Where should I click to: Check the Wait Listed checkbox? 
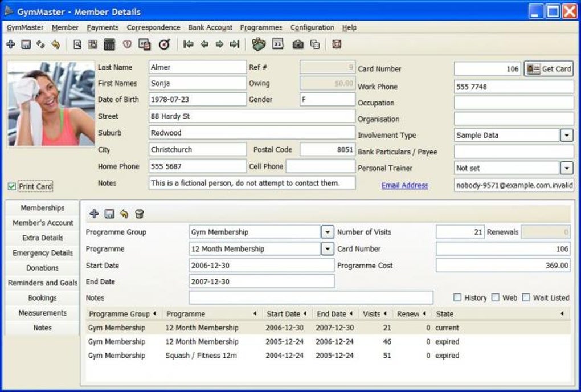click(x=526, y=297)
